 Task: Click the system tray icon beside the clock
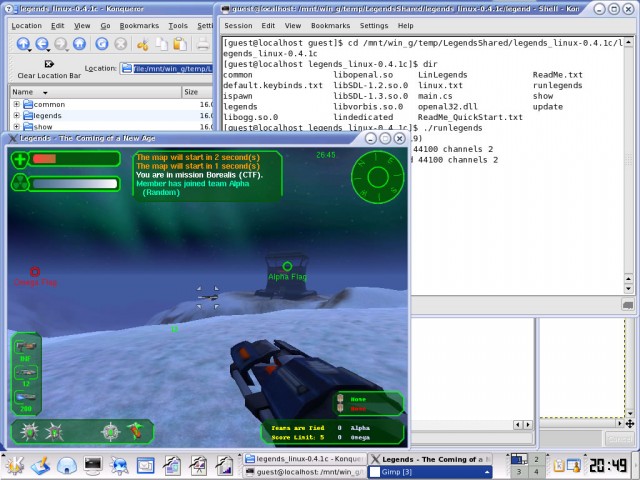(x=574, y=465)
